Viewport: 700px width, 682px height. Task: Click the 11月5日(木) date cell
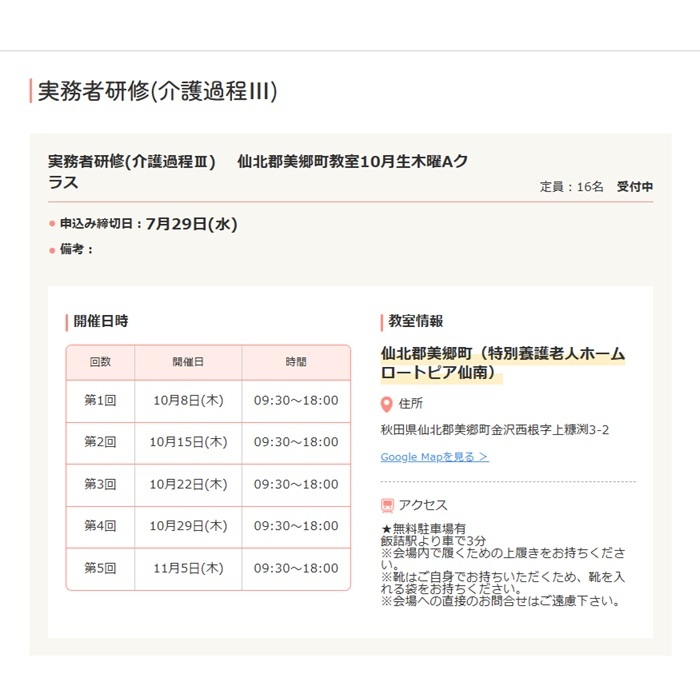(188, 568)
